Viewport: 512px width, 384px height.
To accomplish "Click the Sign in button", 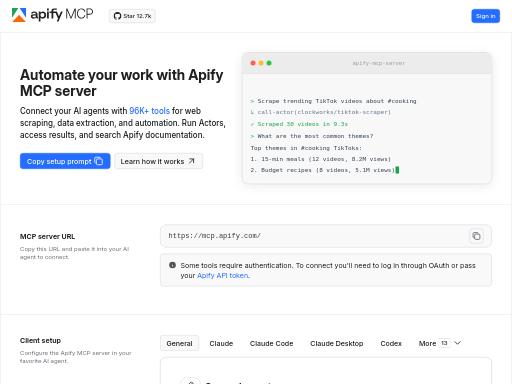I will pos(485,16).
